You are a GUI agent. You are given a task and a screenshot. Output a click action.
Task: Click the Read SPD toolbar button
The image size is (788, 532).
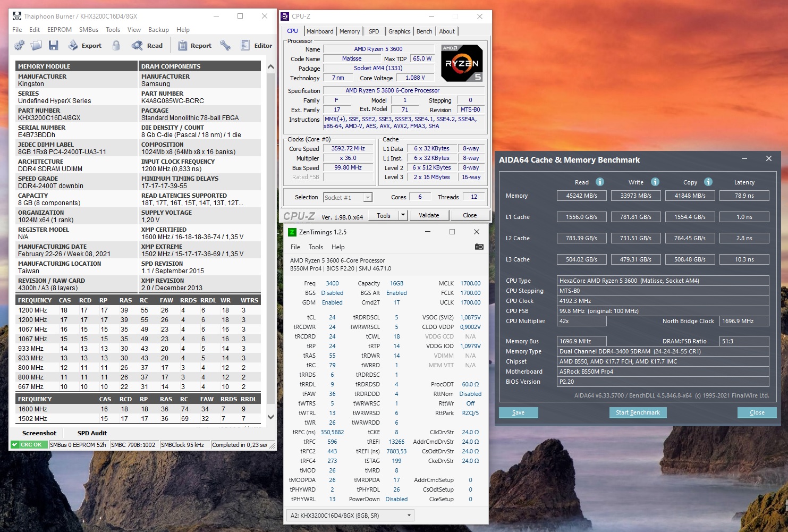[x=147, y=46]
